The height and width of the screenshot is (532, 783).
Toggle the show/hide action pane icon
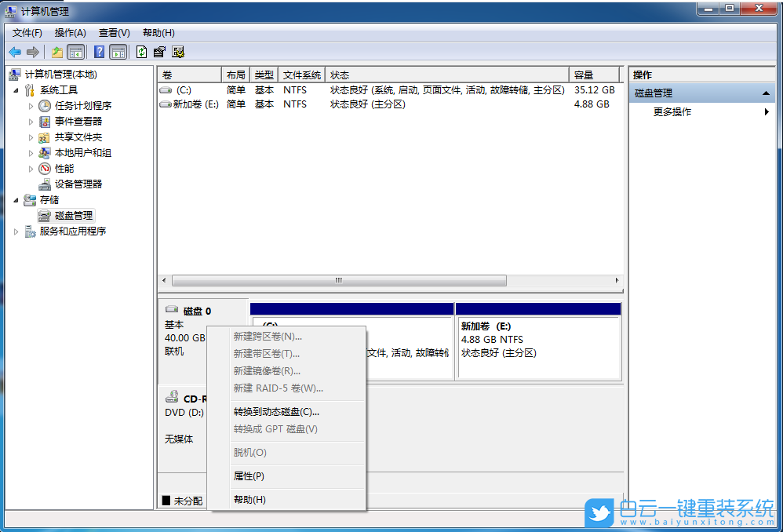[x=118, y=52]
